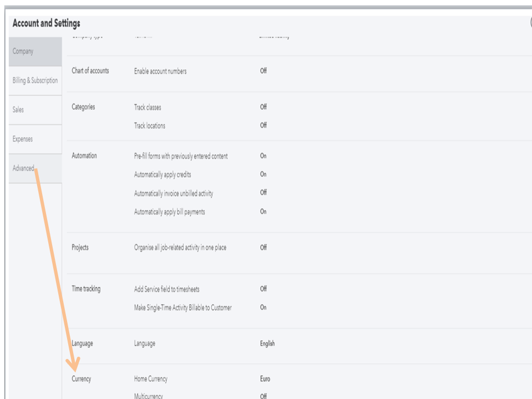Select the Track locations setting
The height and width of the screenshot is (399, 532).
pyautogui.click(x=150, y=126)
